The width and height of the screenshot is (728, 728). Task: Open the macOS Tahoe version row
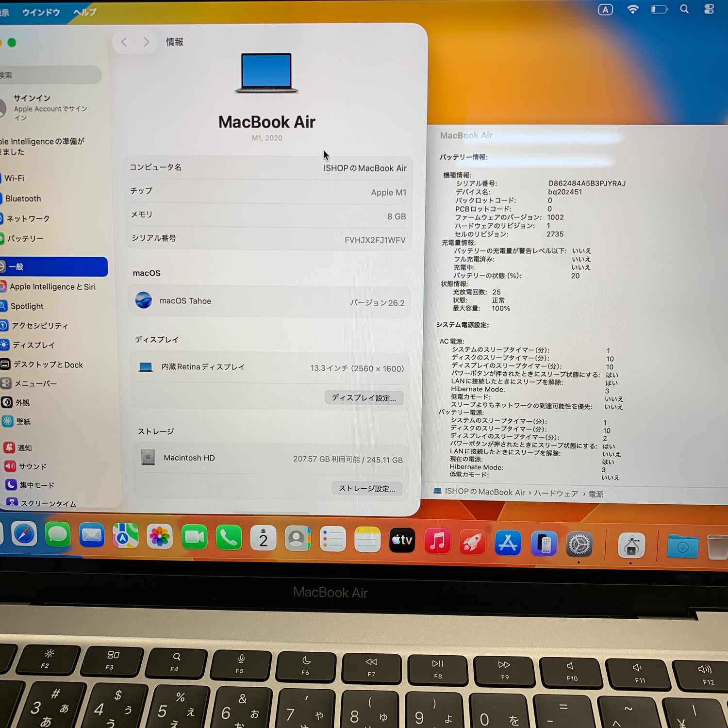pyautogui.click(x=270, y=301)
